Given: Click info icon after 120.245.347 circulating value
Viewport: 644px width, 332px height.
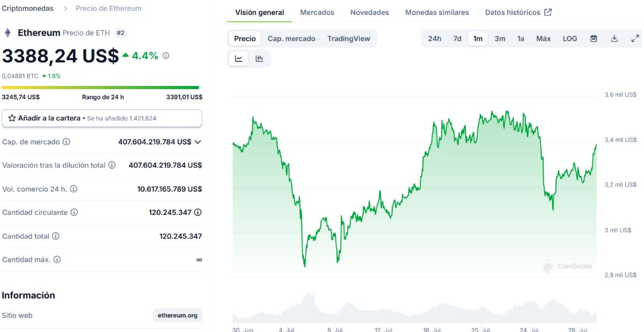Looking at the screenshot, I should click(198, 213).
